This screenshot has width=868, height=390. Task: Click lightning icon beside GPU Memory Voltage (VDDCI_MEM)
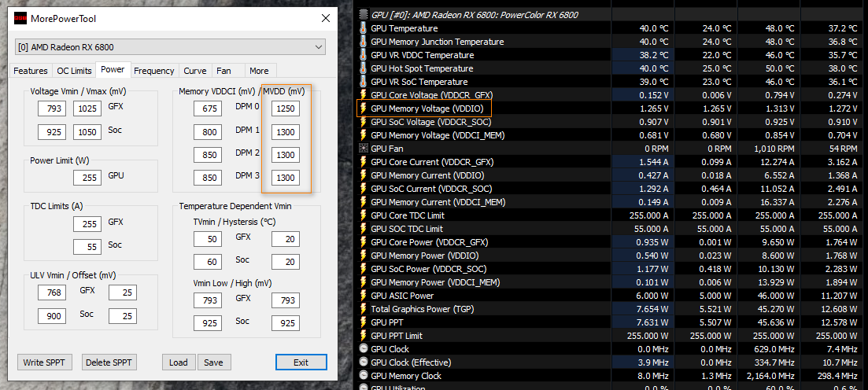point(363,135)
